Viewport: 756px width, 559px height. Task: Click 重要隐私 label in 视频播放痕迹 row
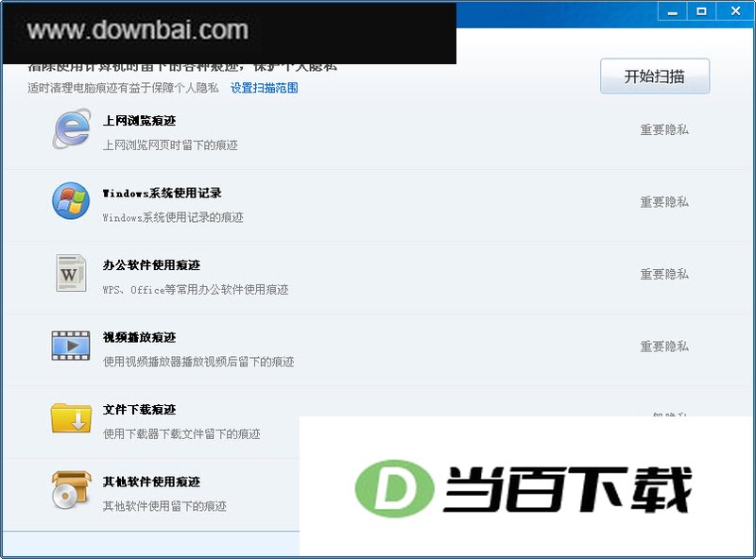(x=664, y=347)
